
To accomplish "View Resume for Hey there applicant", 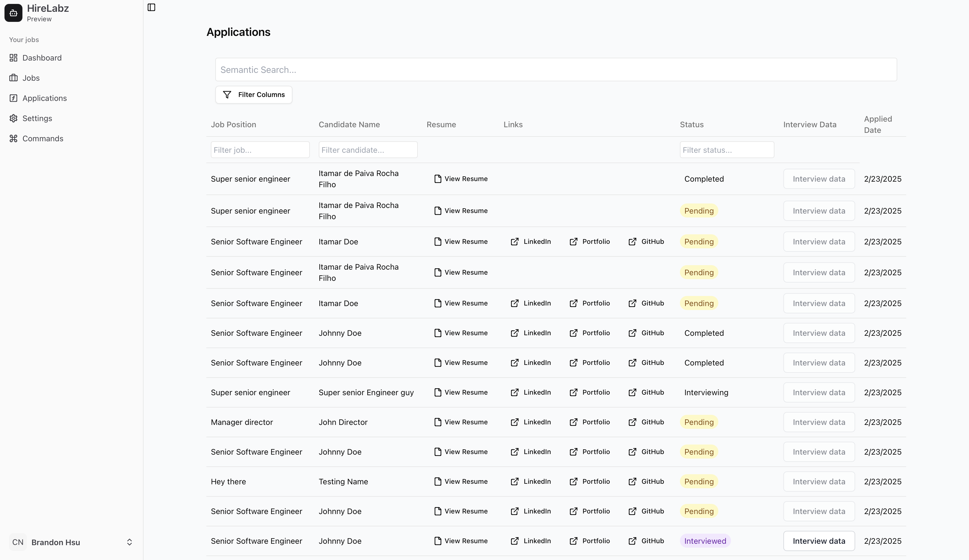I will (461, 481).
